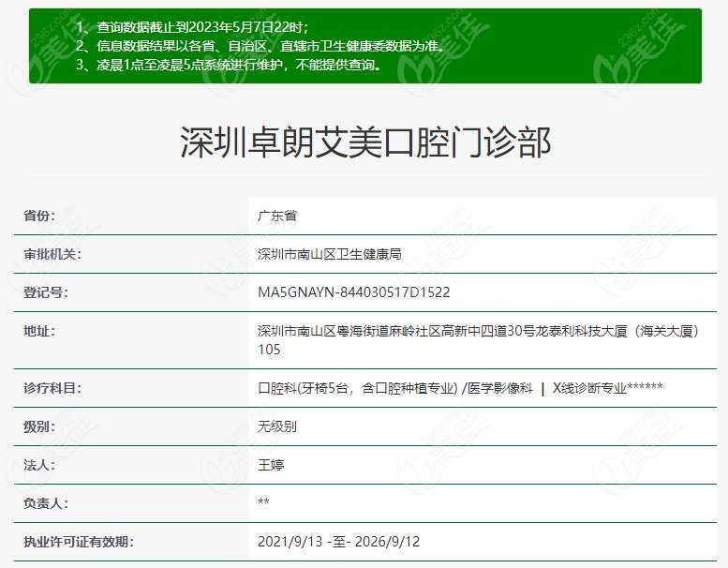Click the legal person name 王婷
This screenshot has width=728, height=568.
(270, 464)
